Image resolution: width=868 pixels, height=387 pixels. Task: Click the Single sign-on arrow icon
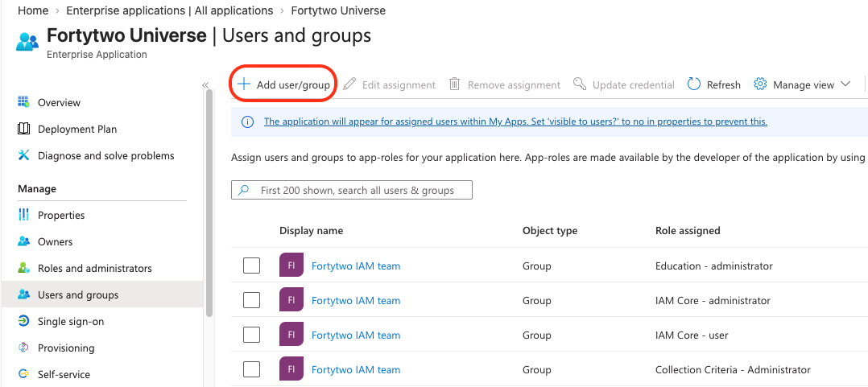[x=23, y=321]
